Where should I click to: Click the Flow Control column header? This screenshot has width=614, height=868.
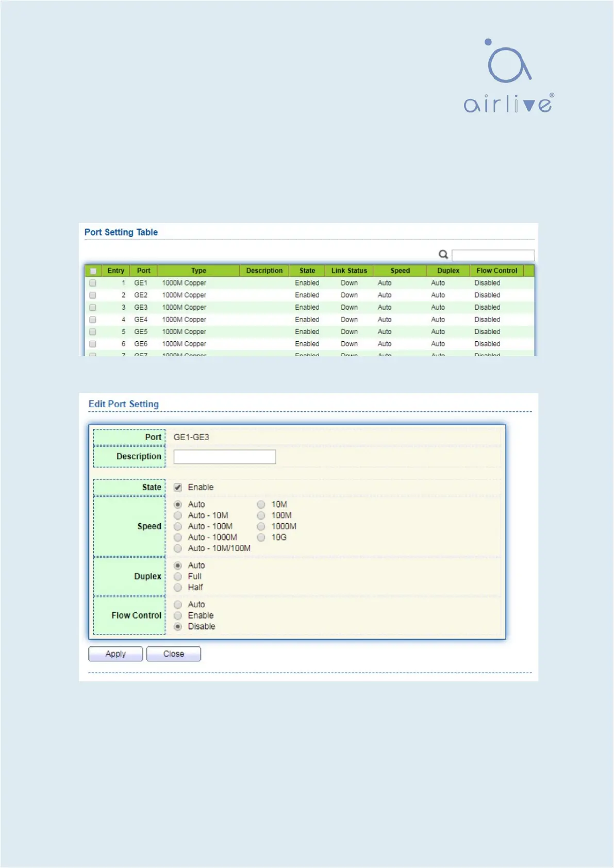pos(496,271)
